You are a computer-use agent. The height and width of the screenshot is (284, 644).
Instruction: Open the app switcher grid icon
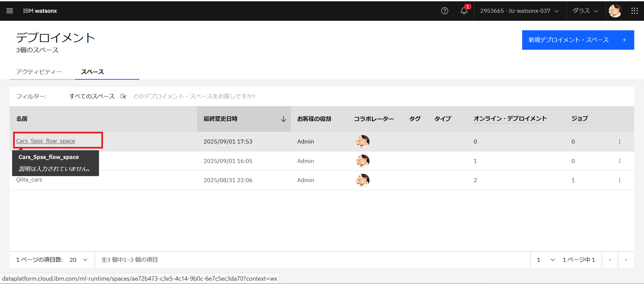point(634,11)
